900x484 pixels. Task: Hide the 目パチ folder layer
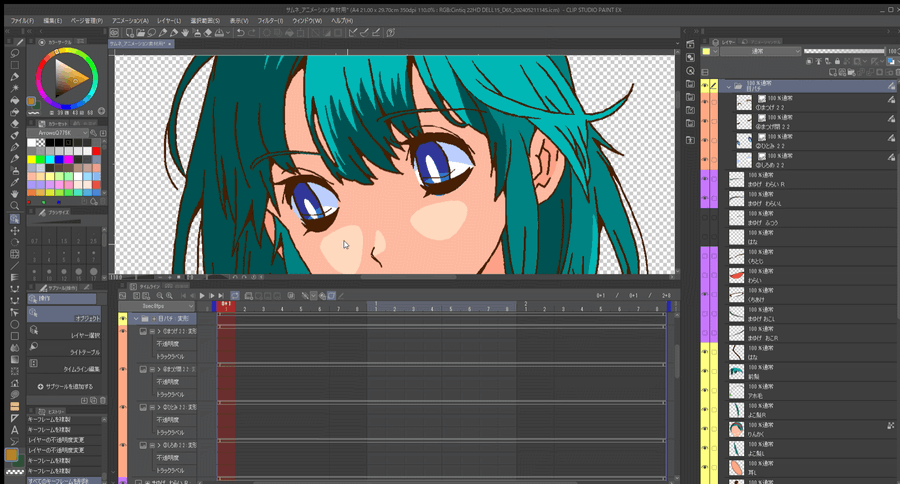click(705, 87)
